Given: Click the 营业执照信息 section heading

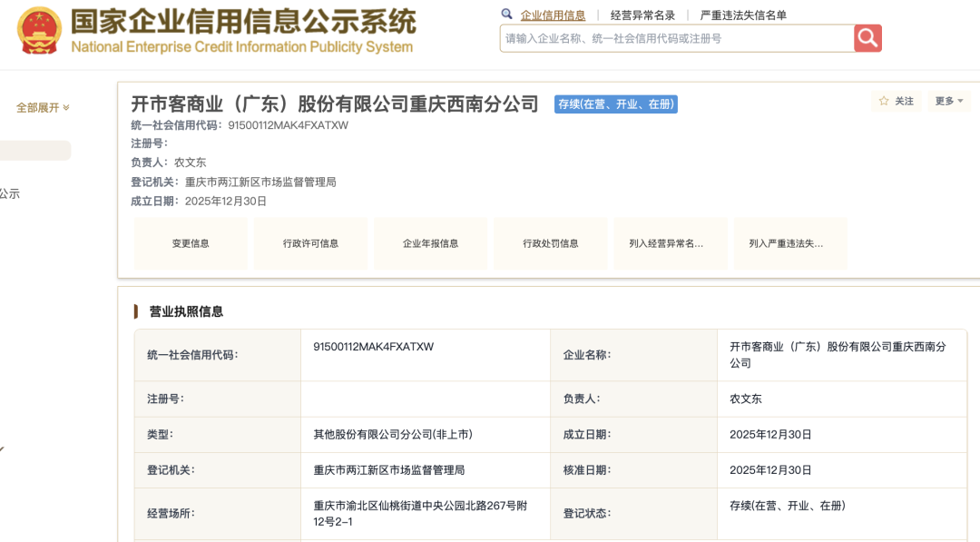Looking at the screenshot, I should tap(186, 311).
